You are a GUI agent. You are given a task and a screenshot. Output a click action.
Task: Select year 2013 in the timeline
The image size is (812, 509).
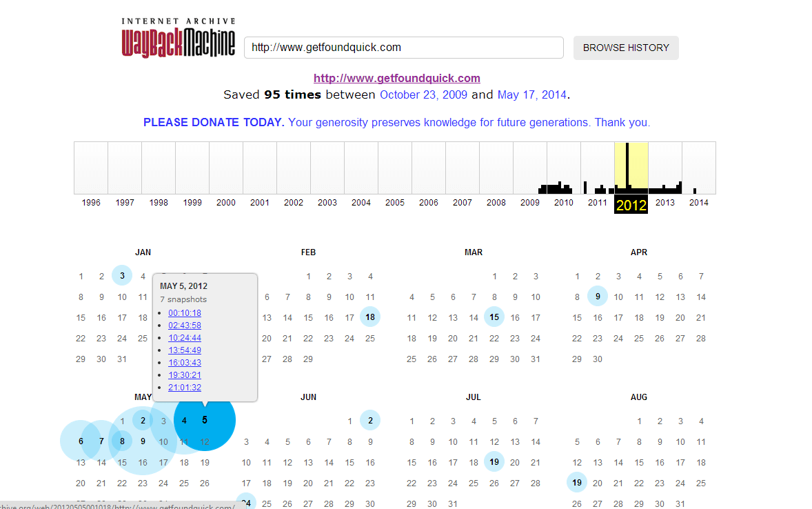(665, 203)
